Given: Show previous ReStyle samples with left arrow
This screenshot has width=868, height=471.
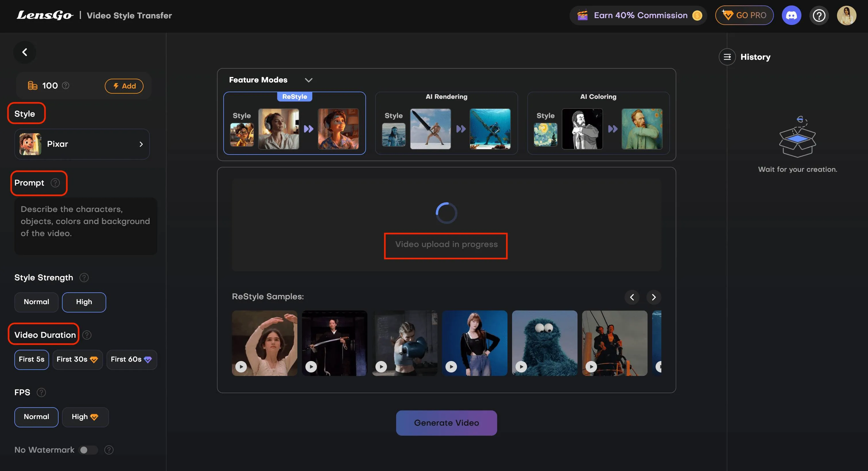Looking at the screenshot, I should point(632,297).
